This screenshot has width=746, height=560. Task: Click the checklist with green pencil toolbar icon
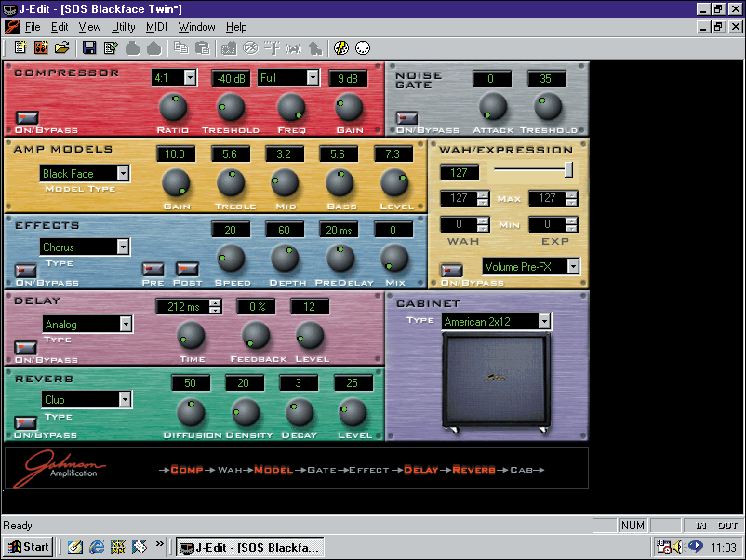[x=111, y=48]
